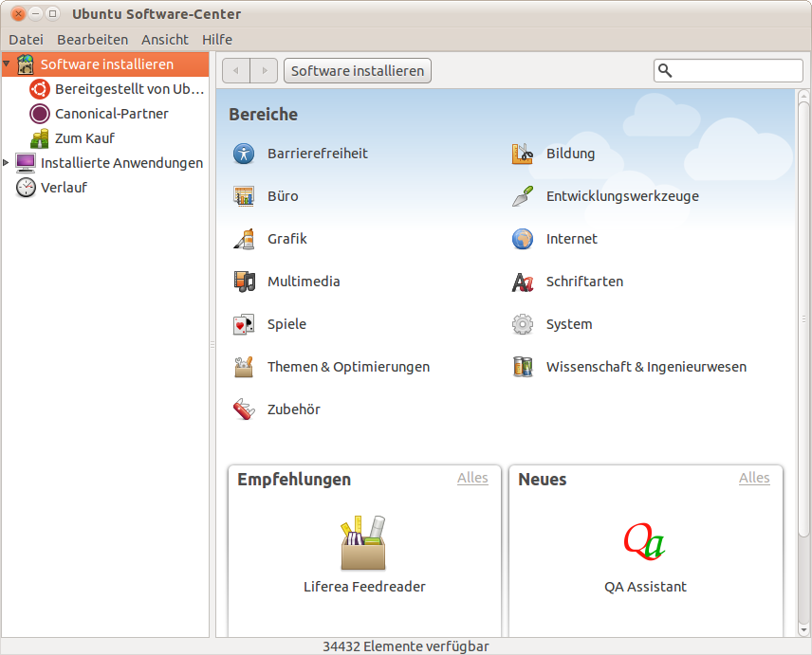Image resolution: width=812 pixels, height=655 pixels.
Task: Click the Spiele label
Action: (x=286, y=324)
